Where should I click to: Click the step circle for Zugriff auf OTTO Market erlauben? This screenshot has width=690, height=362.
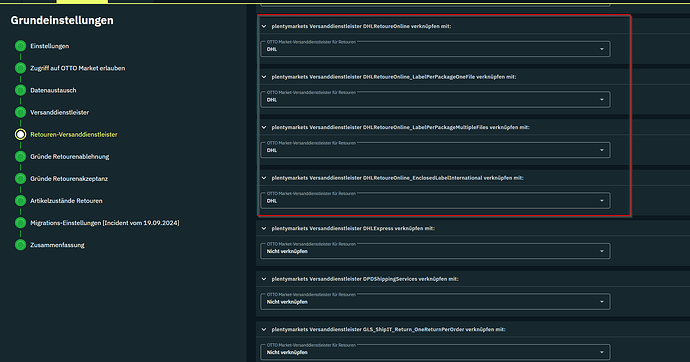coord(20,68)
